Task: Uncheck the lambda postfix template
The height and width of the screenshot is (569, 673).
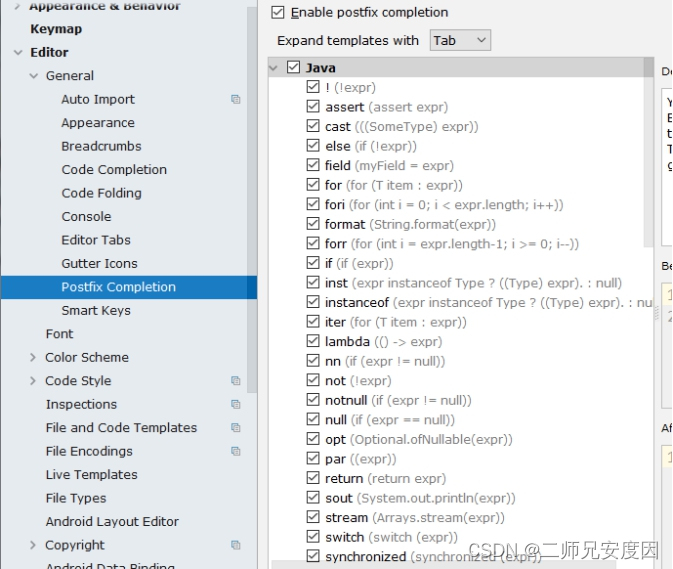Action: (313, 341)
